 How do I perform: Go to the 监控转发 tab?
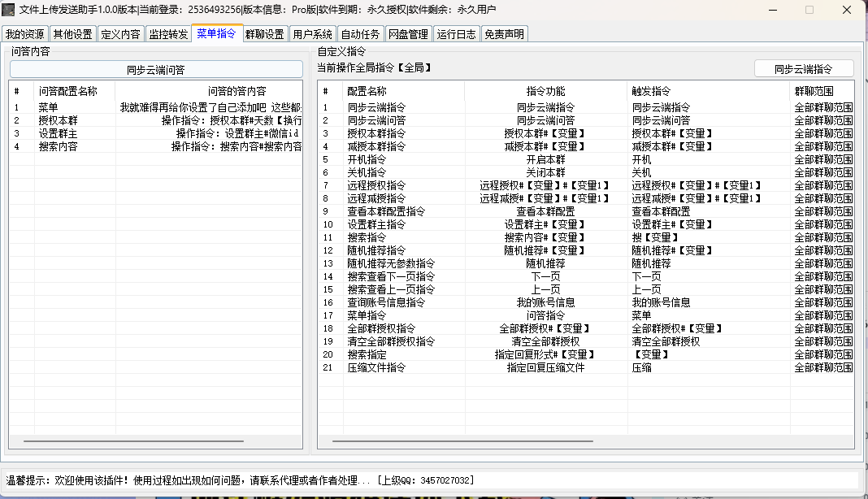pos(168,34)
